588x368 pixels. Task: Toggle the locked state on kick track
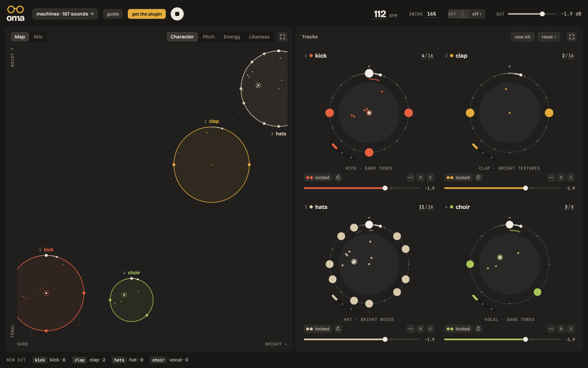click(x=318, y=177)
